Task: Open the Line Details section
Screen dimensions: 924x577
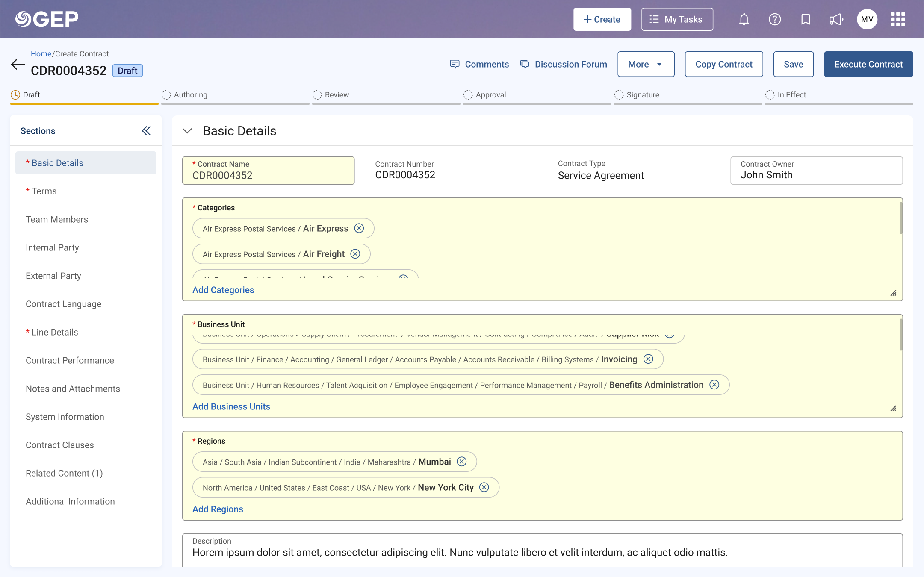Action: click(86, 332)
